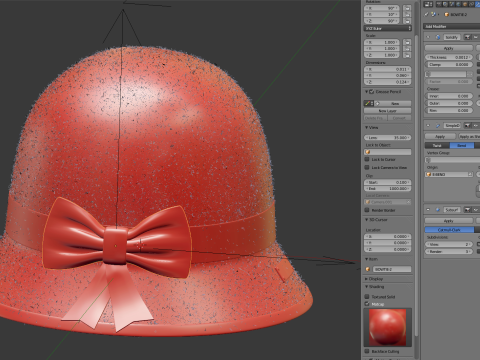The height and width of the screenshot is (360, 480).
Task: Open the XYZ Euler rotation mode dropdown
Action: coord(388,29)
